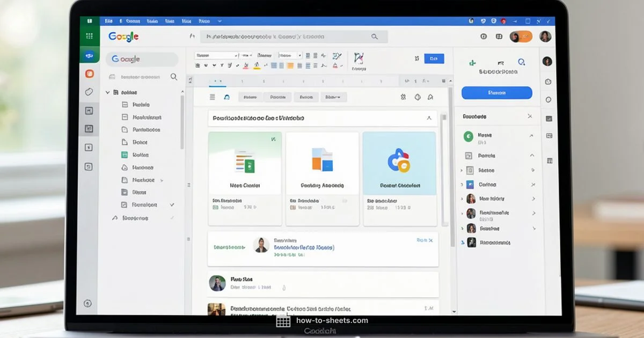Open the apps grid icon in green sidebar

[x=89, y=36]
